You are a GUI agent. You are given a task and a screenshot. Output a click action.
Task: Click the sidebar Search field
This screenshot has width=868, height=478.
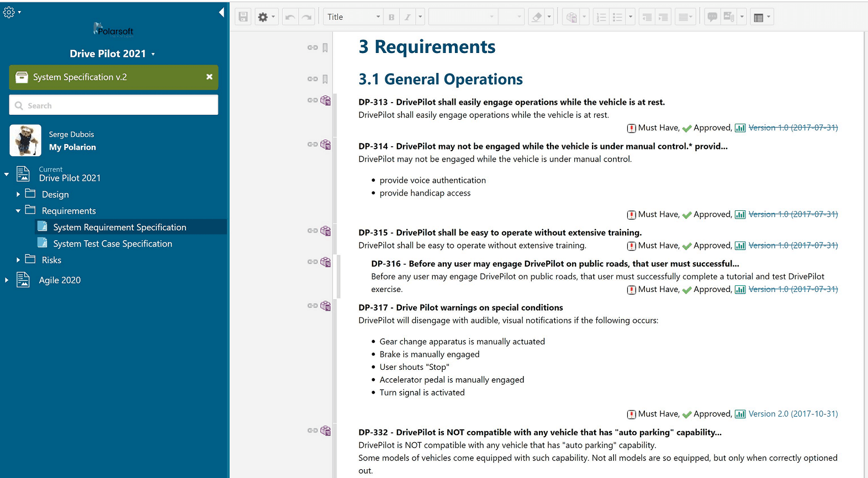click(114, 105)
